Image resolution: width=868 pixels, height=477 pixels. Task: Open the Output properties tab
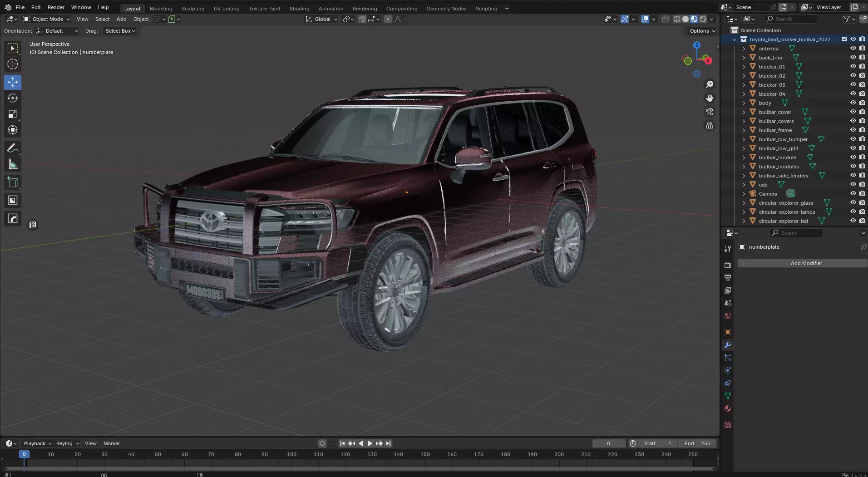tap(728, 277)
